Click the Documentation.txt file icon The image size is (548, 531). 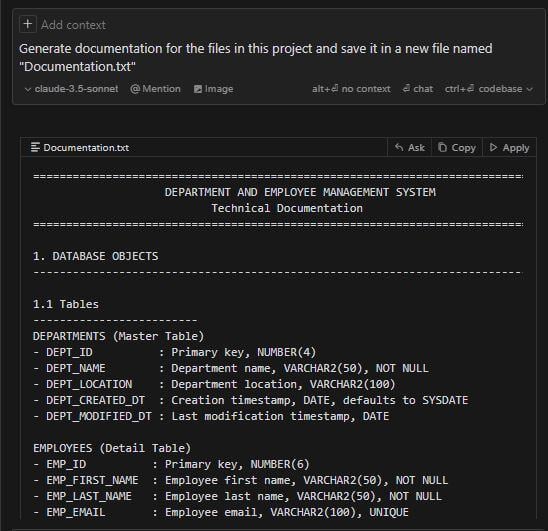(35, 148)
